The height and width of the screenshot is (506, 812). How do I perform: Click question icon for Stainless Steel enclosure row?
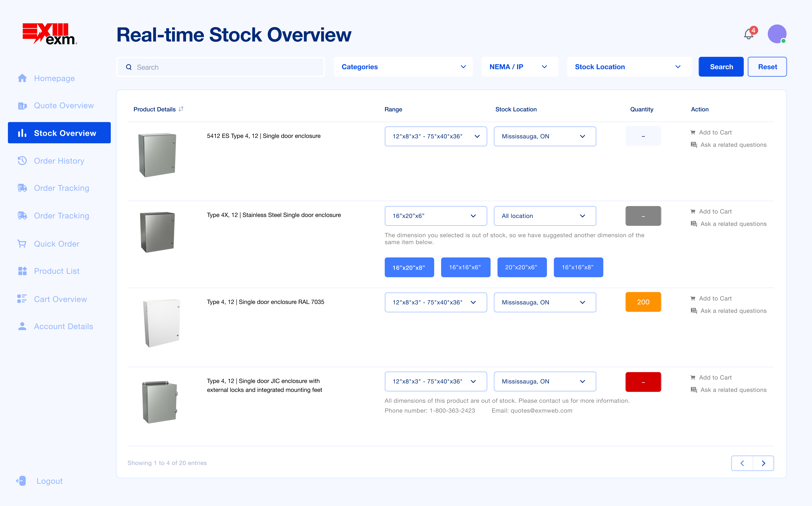click(694, 224)
